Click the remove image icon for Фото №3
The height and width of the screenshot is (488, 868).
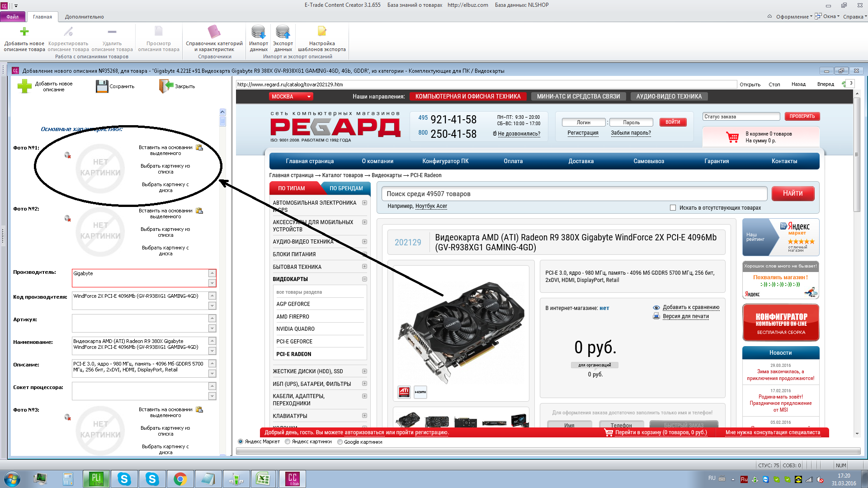tap(68, 417)
